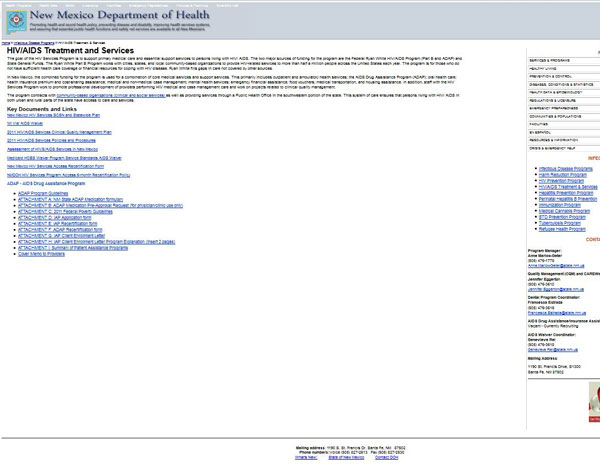Screen dimensions: 600x464
Task: Open Harm Reduction Program link
Action: pos(562,175)
